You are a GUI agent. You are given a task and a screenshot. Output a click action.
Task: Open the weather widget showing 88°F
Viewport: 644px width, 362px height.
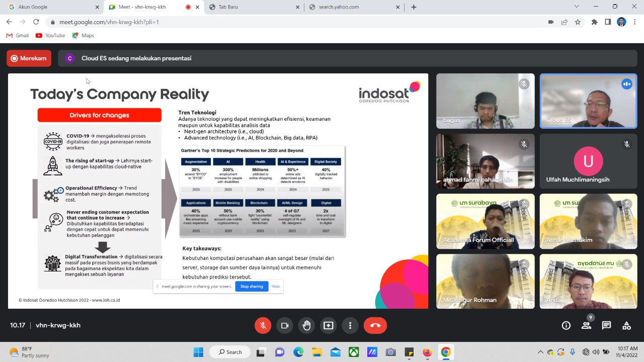(x=29, y=352)
